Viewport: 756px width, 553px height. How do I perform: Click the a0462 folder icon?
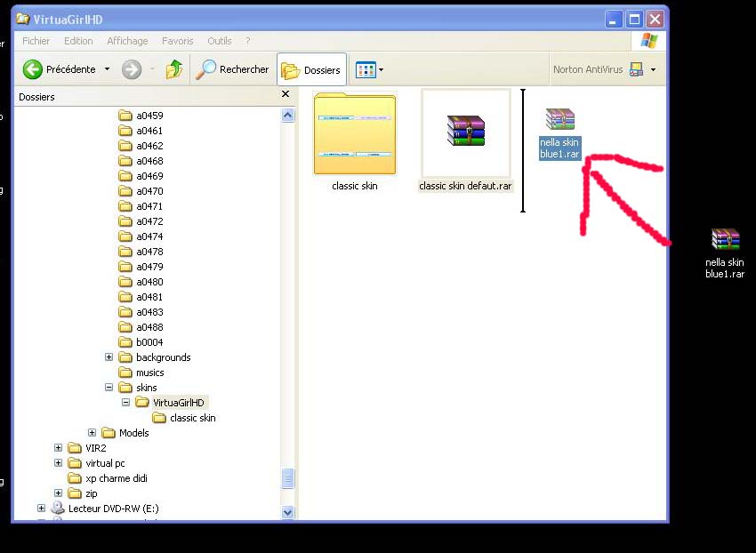pyautogui.click(x=125, y=146)
